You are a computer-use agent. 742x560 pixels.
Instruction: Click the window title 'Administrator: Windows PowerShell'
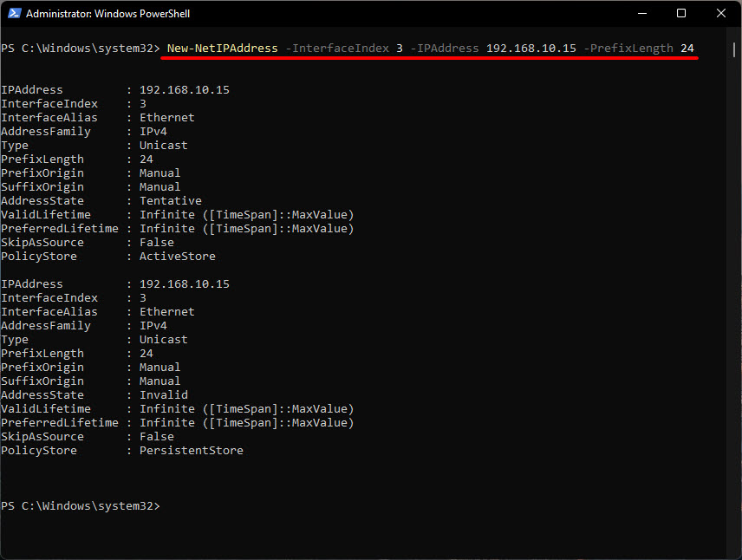[x=107, y=14]
